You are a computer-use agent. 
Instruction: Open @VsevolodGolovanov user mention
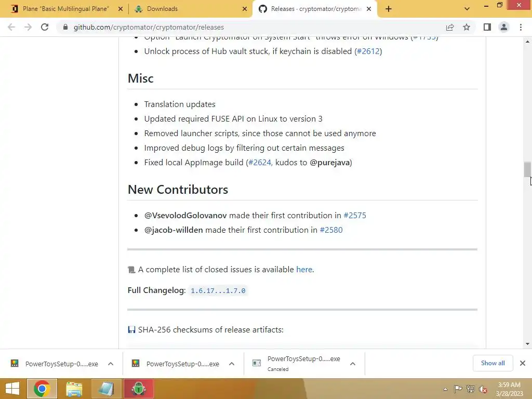pyautogui.click(x=185, y=216)
